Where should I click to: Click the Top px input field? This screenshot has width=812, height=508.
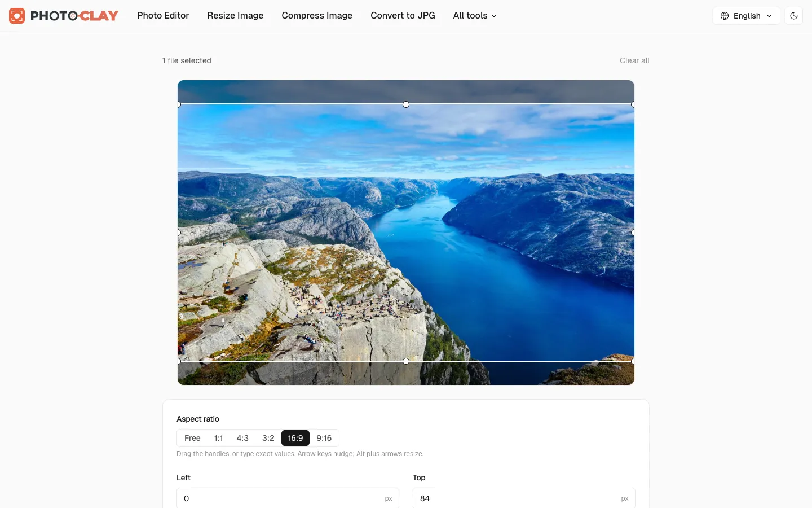coord(524,498)
